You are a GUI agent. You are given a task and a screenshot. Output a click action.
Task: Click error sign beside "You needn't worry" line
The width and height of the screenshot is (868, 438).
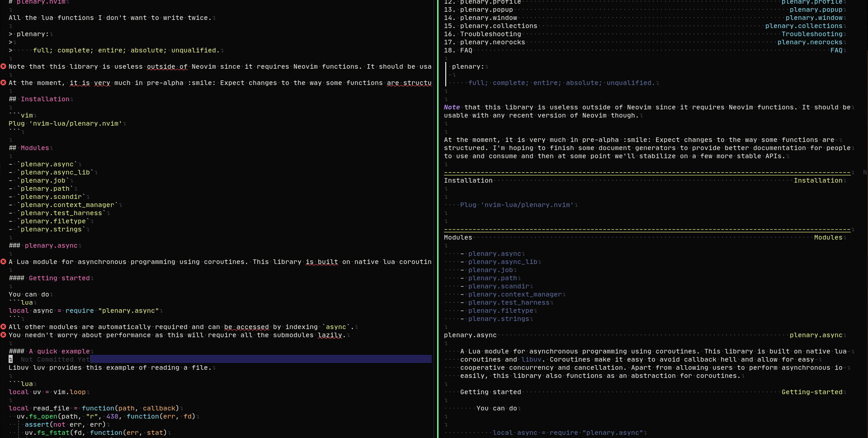click(x=3, y=335)
